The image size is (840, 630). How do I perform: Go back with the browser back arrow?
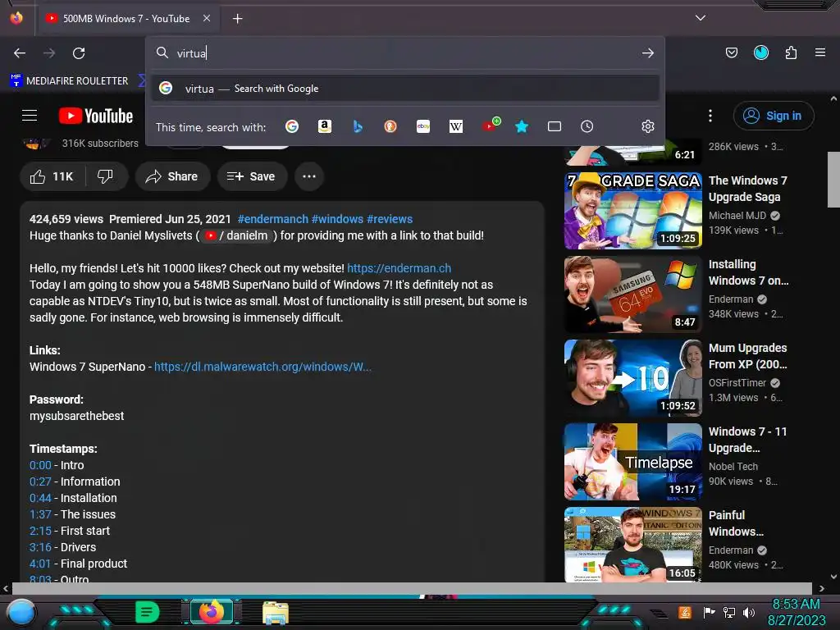20,53
